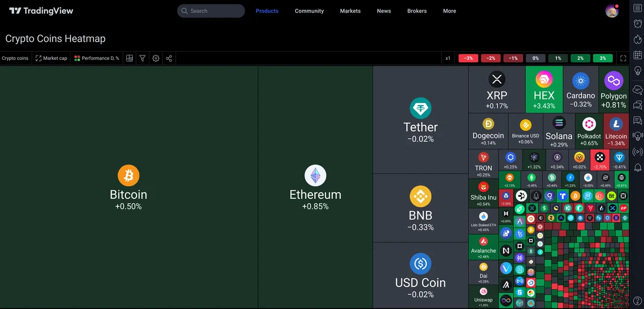Viewport: 644px width, 309px height.
Task: Select the 3% legend swatch
Action: [603, 58]
